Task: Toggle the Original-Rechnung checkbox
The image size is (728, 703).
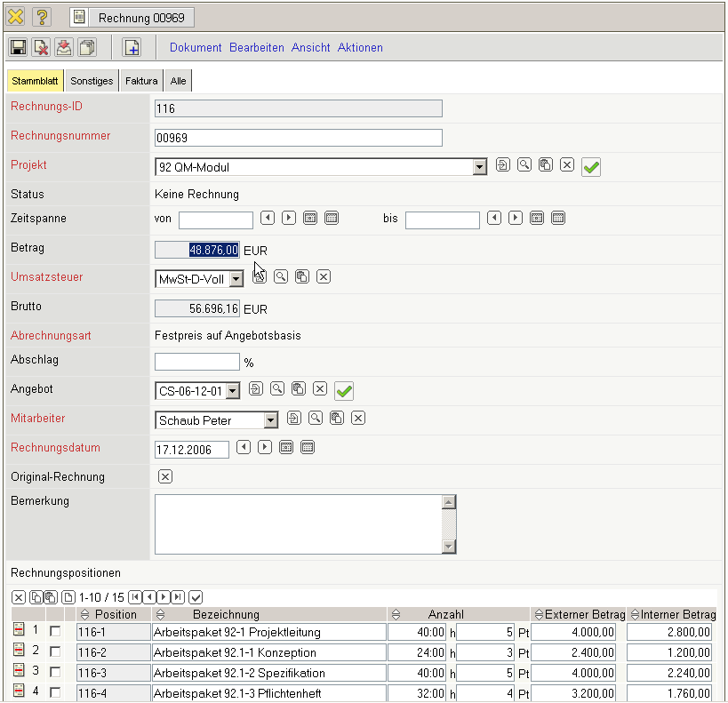Action: (164, 476)
